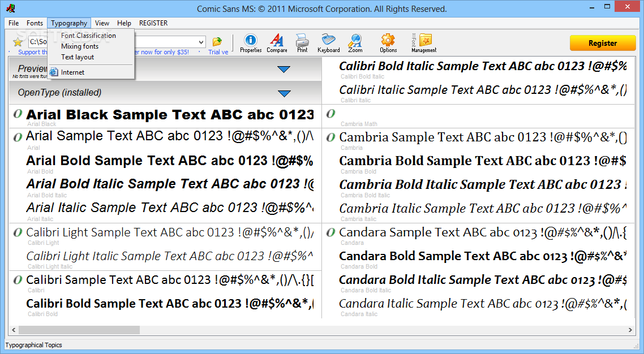Click the horizontal scrollbar thumb

79,330
